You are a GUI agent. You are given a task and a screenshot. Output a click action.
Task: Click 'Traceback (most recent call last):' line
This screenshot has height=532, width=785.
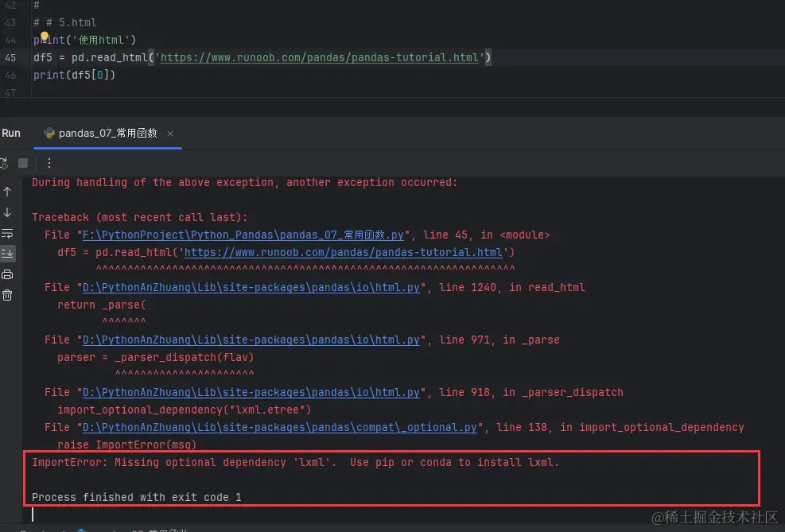click(x=140, y=217)
